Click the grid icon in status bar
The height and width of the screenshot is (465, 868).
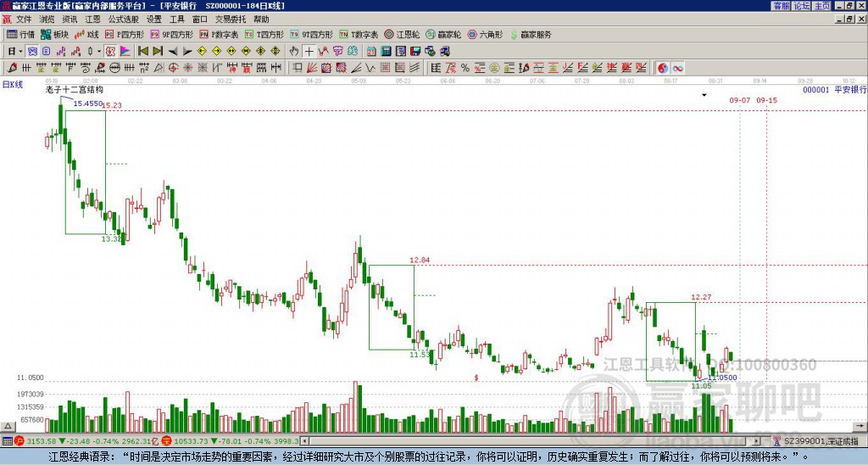[7, 441]
